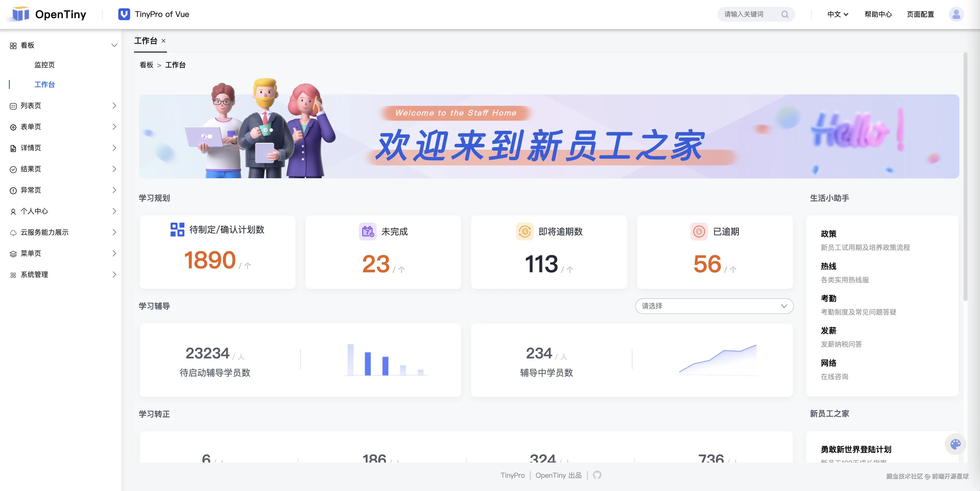Collapse the 看板 sidebar menu
Image resolution: width=980 pixels, height=491 pixels.
tap(63, 45)
